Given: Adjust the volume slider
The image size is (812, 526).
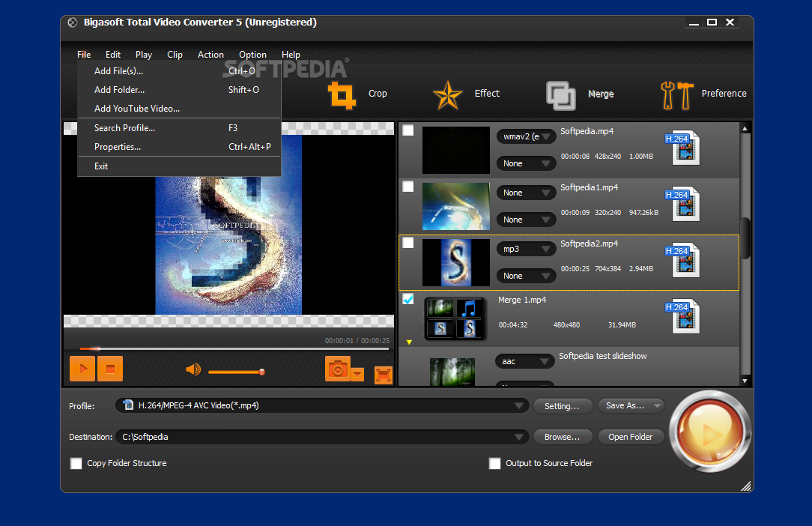Looking at the screenshot, I should [x=237, y=372].
